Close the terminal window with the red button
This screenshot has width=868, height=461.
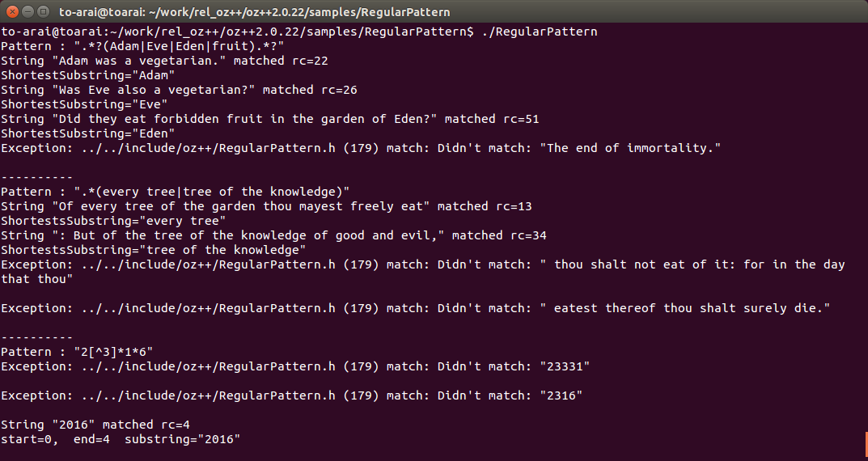click(x=12, y=11)
